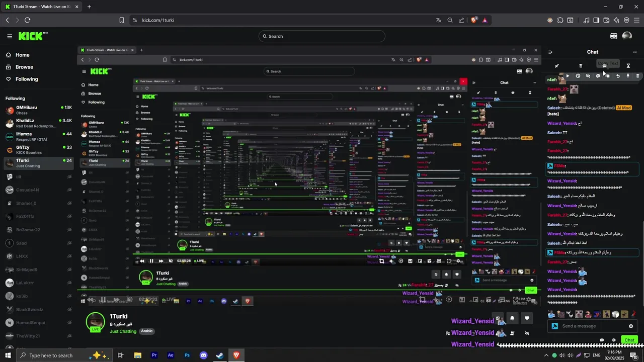Click the KICK icon left of profile avatar
This screenshot has height=362, width=644.
[x=614, y=36]
